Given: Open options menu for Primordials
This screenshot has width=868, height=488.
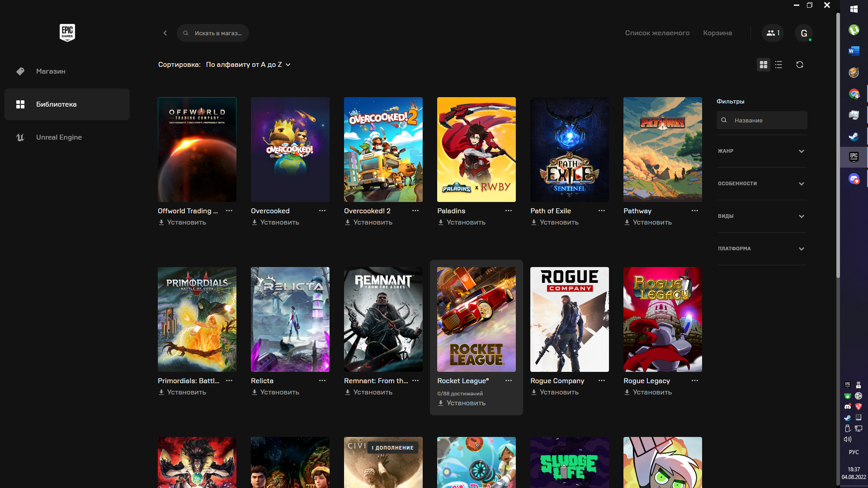Looking at the screenshot, I should pos(229,381).
